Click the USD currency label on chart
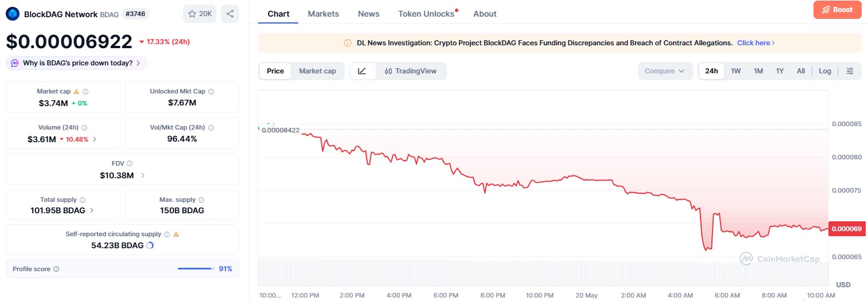The height and width of the screenshot is (301, 868). point(843,285)
